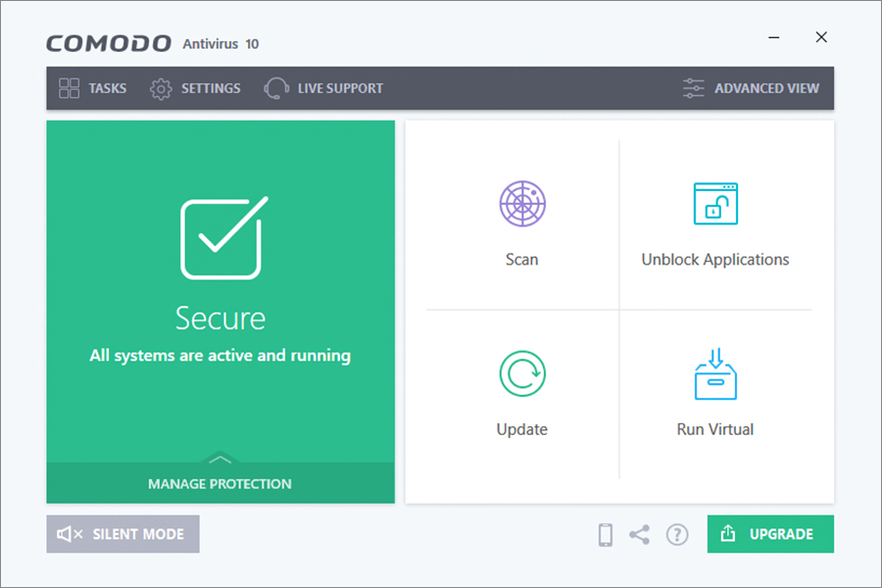Click the share icon
The image size is (882, 588).
[x=640, y=534]
